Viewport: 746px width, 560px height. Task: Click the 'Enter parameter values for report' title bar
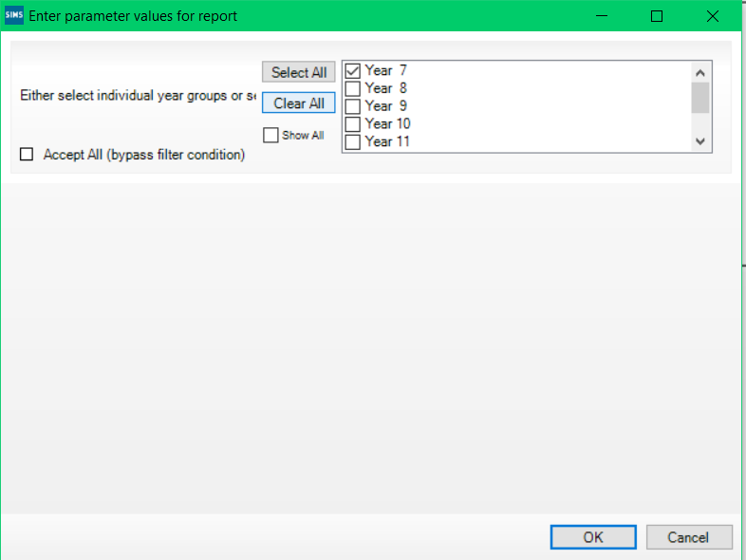click(x=285, y=16)
